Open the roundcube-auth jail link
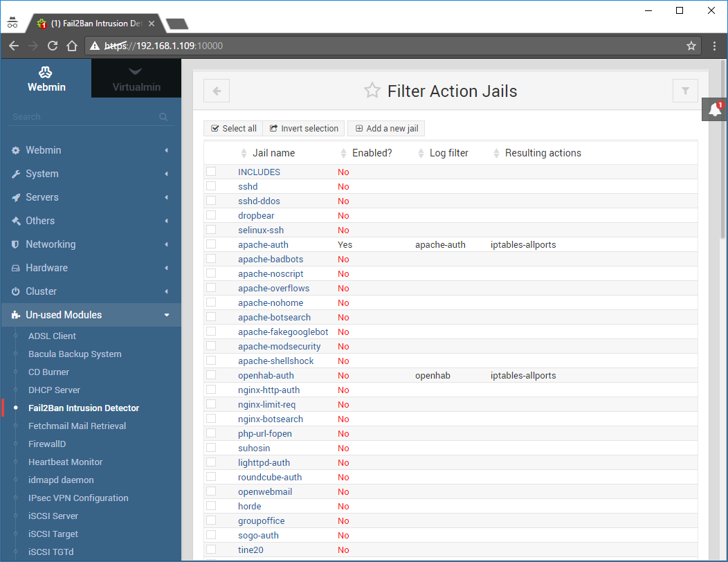 click(270, 477)
